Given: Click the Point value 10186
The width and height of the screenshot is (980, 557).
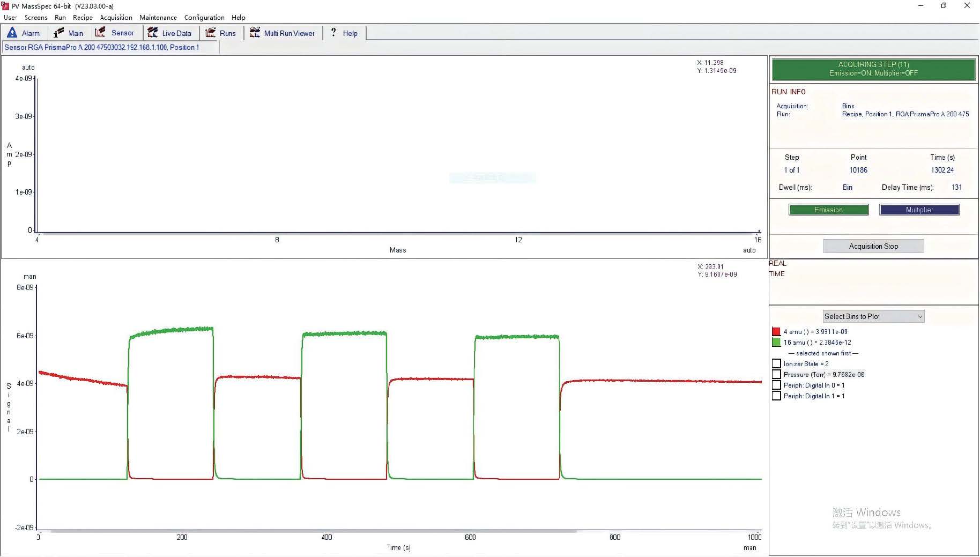Looking at the screenshot, I should (858, 170).
